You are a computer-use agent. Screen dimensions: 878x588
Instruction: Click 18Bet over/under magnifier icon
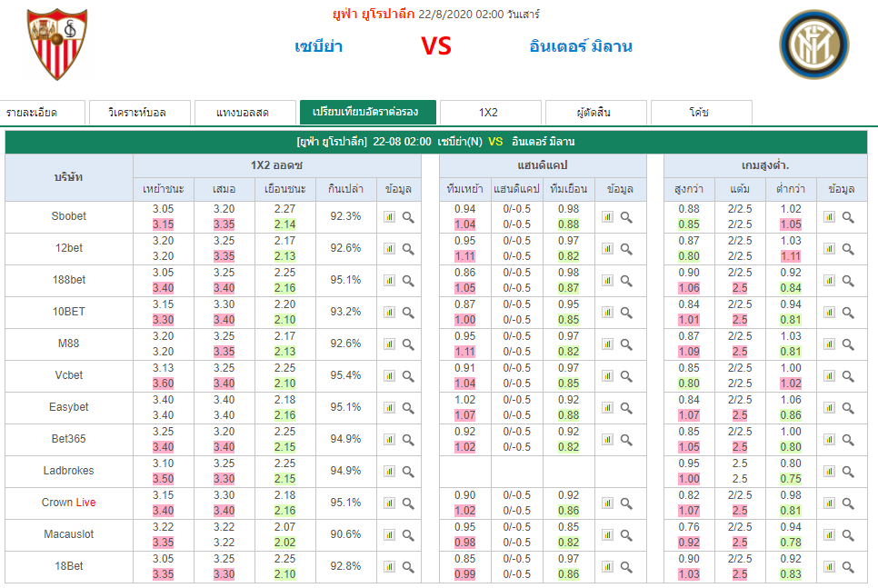tap(848, 568)
